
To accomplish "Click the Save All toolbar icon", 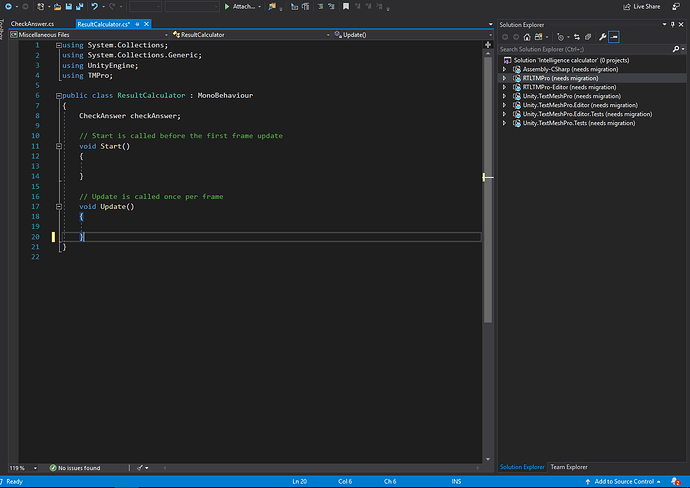I will click(78, 6).
